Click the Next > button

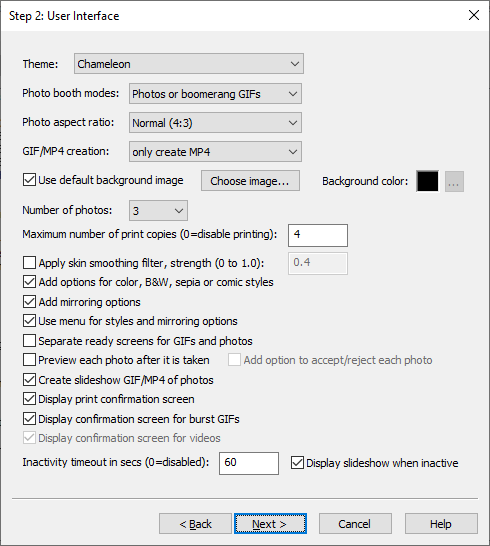pos(270,523)
